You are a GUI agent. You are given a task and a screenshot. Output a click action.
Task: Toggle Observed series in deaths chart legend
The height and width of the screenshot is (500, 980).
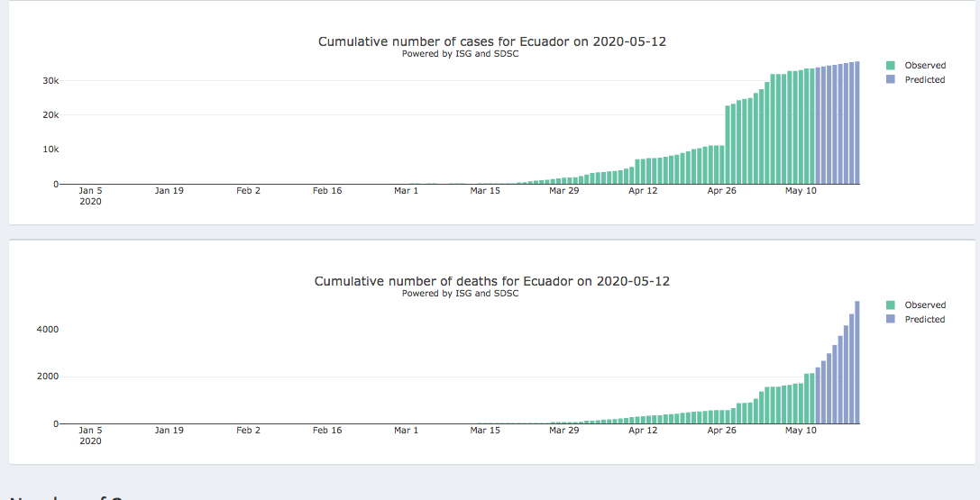coord(925,305)
